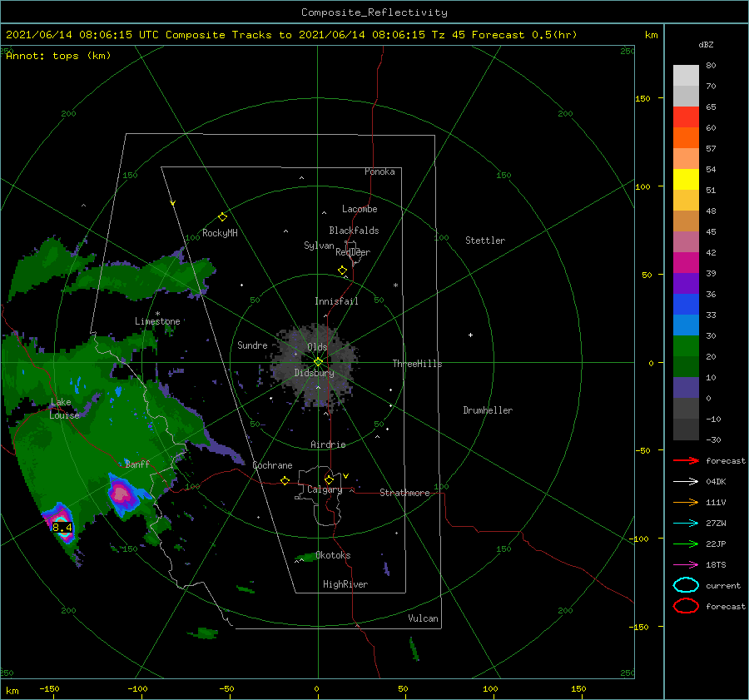Click the ThreeHills city label
Screen dimensions: 749x700
417,364
